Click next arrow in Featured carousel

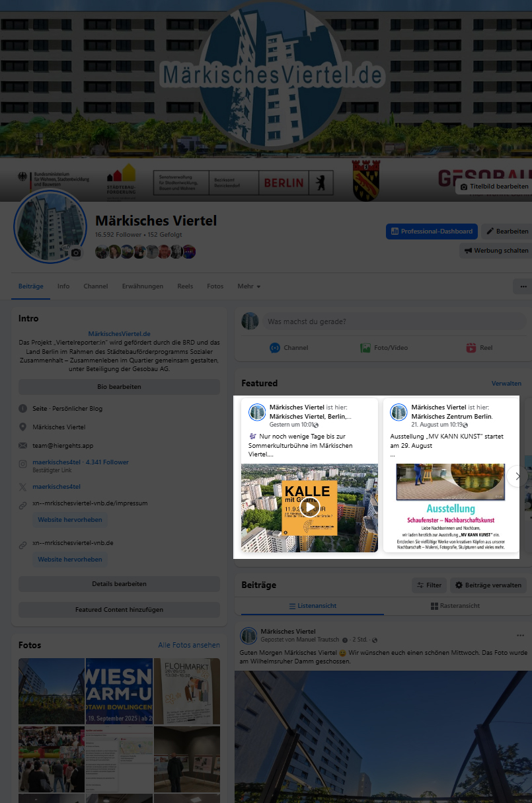click(517, 476)
